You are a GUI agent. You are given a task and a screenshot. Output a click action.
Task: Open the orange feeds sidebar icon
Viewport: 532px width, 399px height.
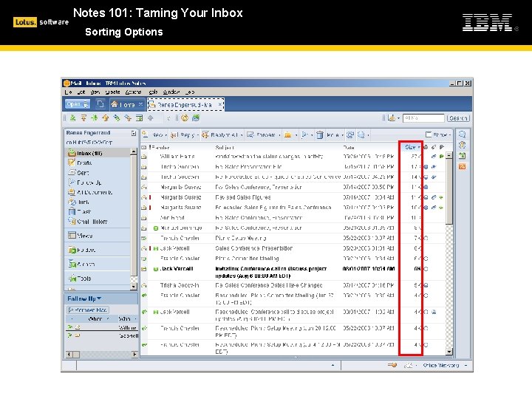pyautogui.click(x=462, y=166)
